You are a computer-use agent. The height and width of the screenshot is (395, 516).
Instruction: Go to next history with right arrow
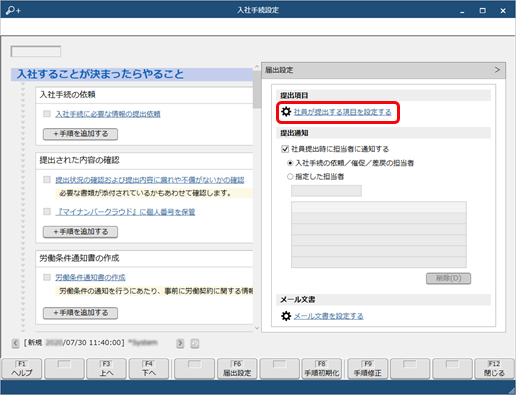point(180,343)
